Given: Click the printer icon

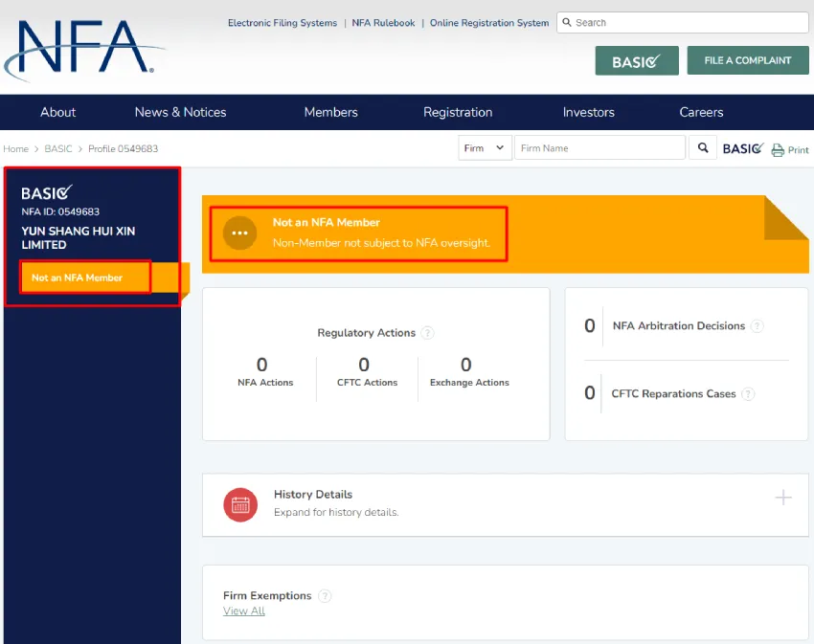Looking at the screenshot, I should 778,150.
